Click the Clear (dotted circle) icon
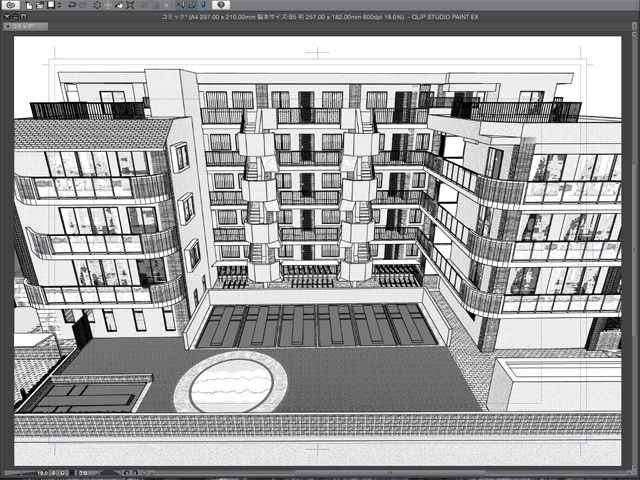The height and width of the screenshot is (480, 640). (97, 5)
